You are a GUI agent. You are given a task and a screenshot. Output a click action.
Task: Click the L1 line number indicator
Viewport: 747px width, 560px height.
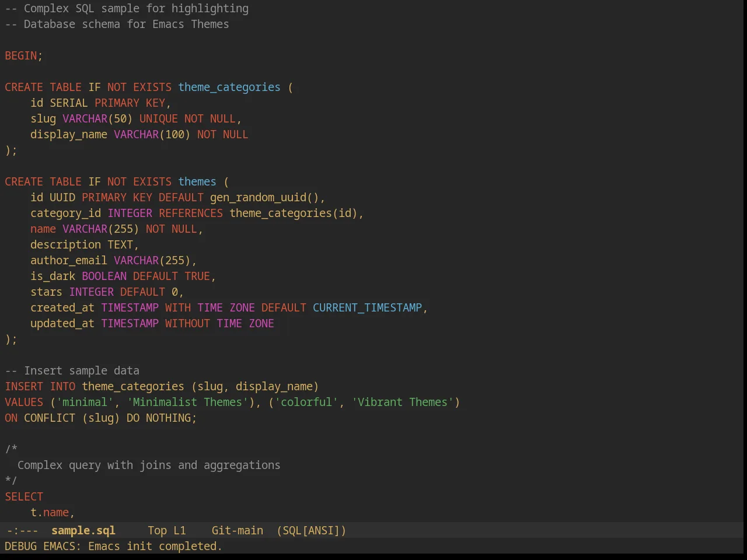179,530
